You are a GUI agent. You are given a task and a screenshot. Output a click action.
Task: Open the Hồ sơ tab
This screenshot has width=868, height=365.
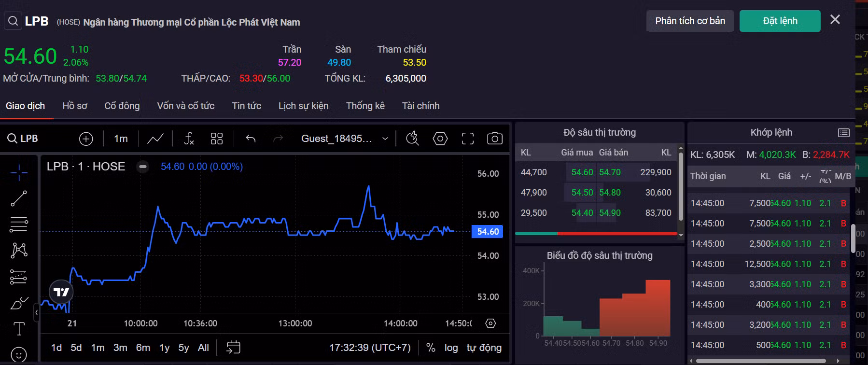(x=75, y=106)
